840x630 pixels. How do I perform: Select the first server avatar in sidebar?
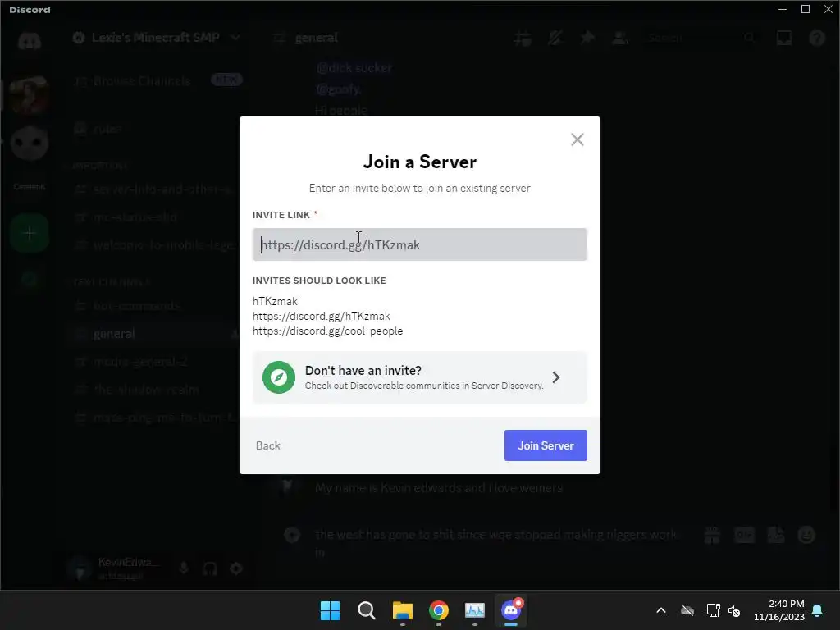[x=30, y=95]
